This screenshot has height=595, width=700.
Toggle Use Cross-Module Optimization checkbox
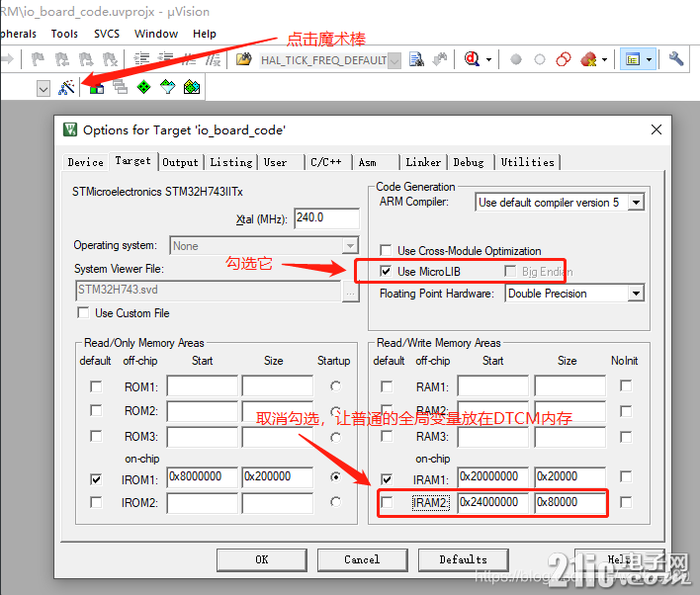[386, 250]
